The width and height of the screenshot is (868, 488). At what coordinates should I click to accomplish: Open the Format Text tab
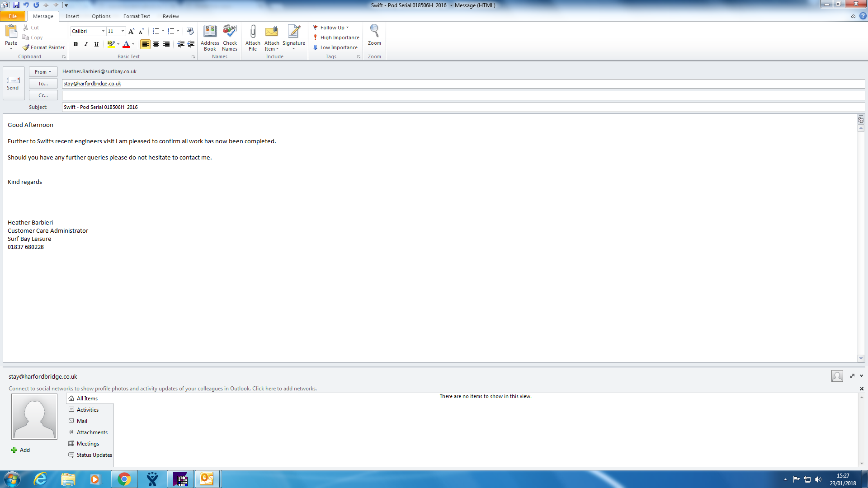point(137,16)
